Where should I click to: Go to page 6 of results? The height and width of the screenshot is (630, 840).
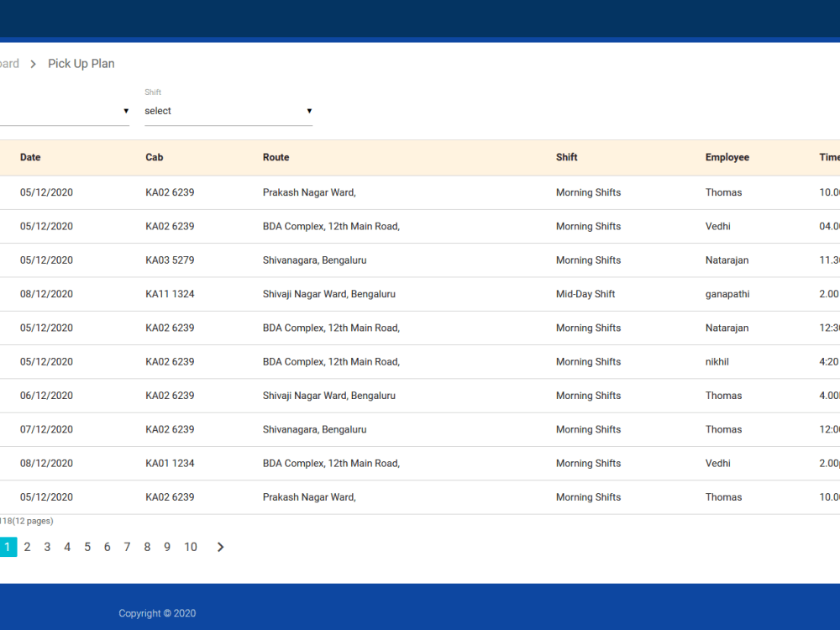108,547
